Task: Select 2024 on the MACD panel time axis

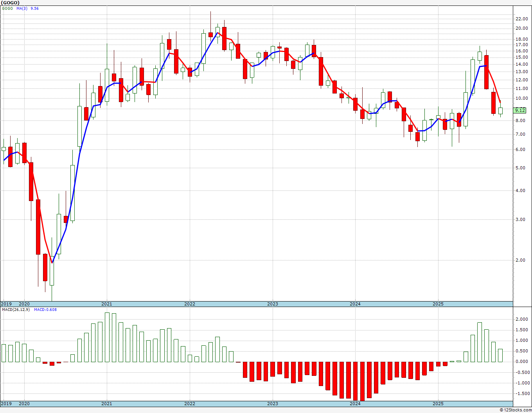Action: (x=355, y=404)
